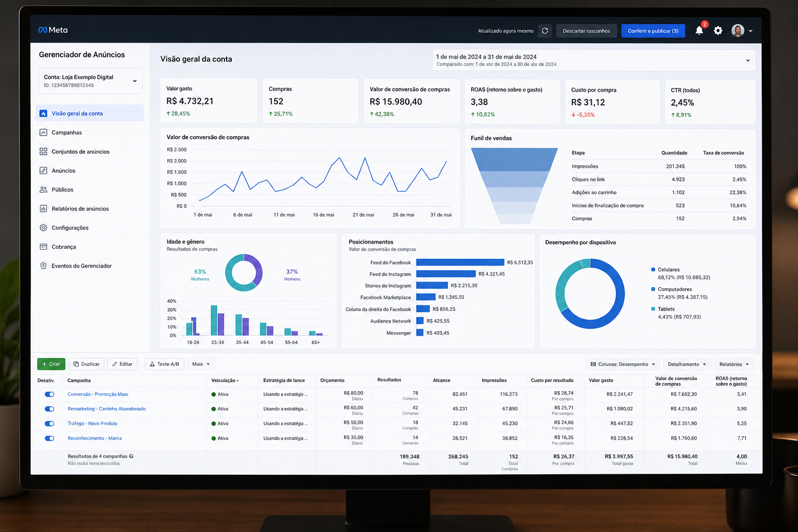Click the Anúncios sidebar icon
This screenshot has height=532, width=798.
(x=44, y=170)
